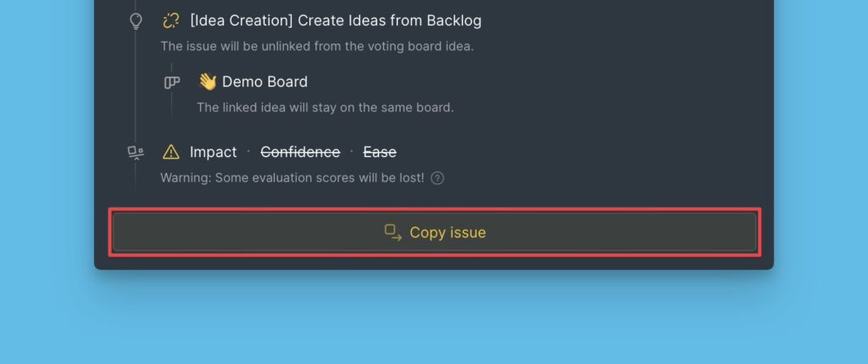Viewport: 868px width, 364px height.
Task: Click the dot separator between Confidence and Ease
Action: (352, 153)
